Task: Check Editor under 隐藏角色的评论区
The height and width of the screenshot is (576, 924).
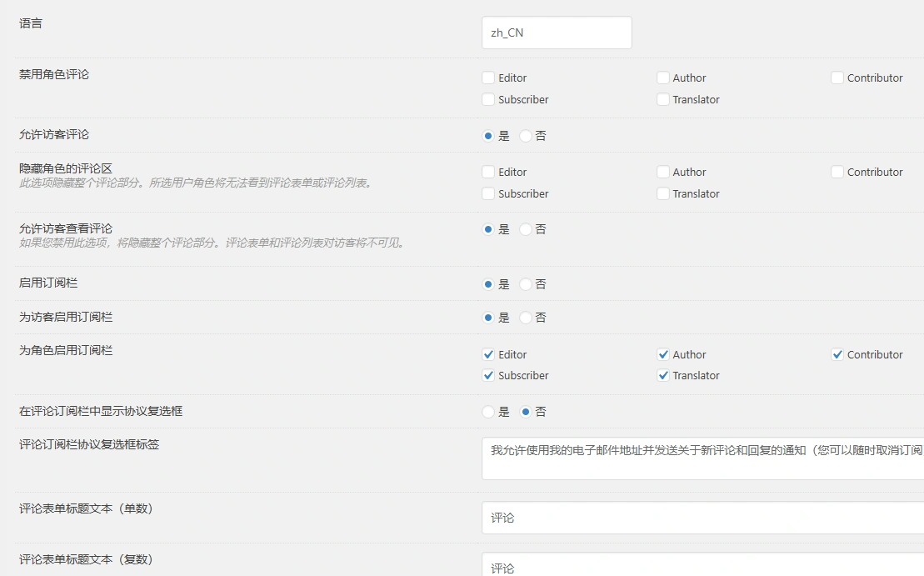Action: (x=488, y=172)
